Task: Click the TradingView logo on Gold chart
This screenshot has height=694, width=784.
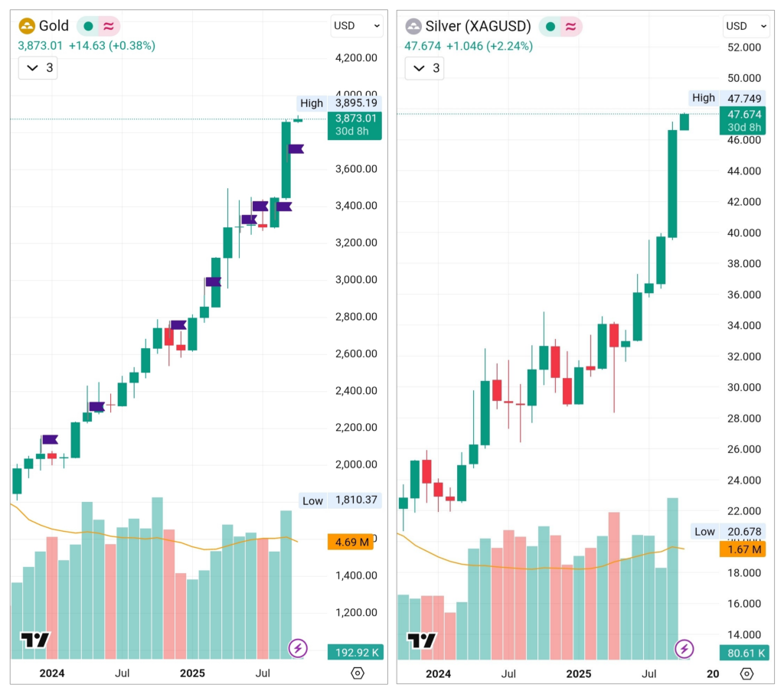Action: tap(35, 640)
